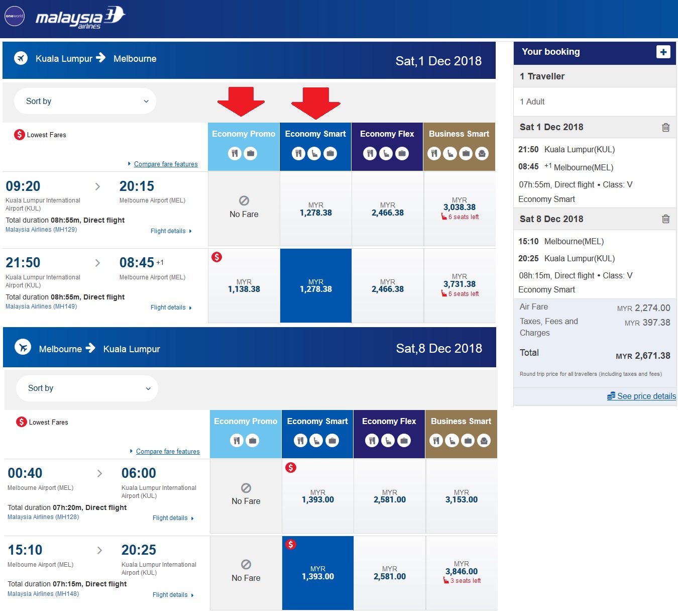Remove the Sat 8 Dec 2018 flight
Screen dimensions: 678x616
(x=665, y=219)
